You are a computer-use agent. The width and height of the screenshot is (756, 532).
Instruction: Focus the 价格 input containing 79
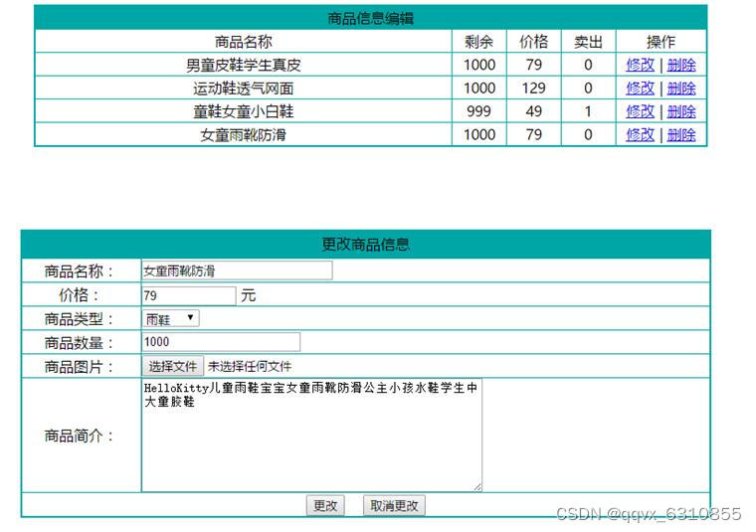[189, 295]
